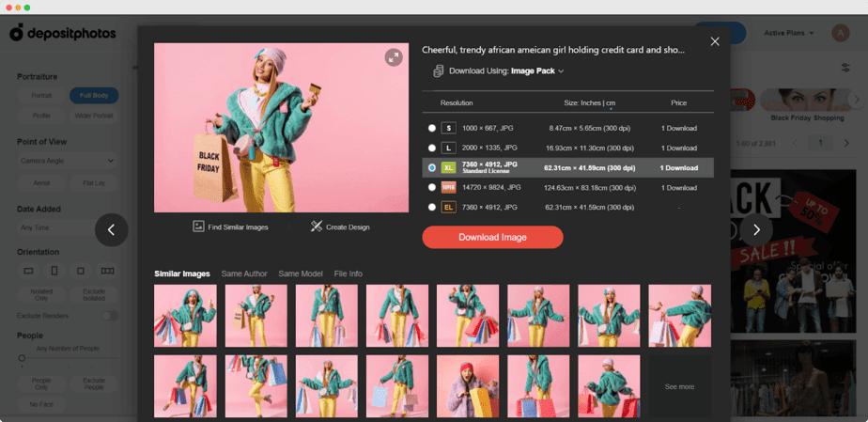This screenshot has width=868, height=422.
Task: Click user avatar labeled A
Action: [x=841, y=33]
